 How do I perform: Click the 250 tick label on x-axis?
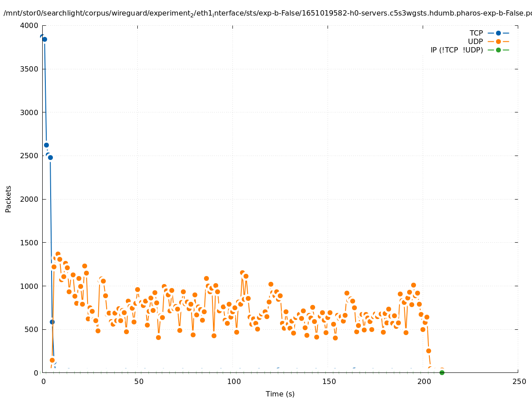[518, 381]
